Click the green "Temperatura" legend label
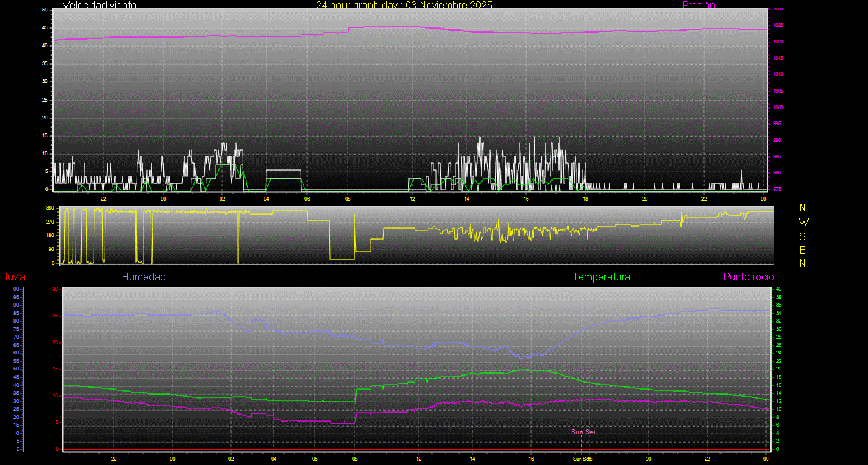The image size is (868, 465). 601,277
